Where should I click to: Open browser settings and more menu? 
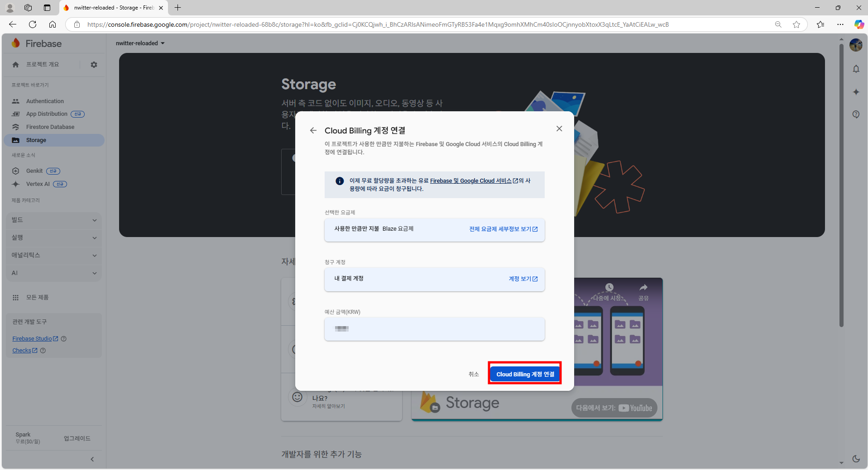click(x=840, y=24)
